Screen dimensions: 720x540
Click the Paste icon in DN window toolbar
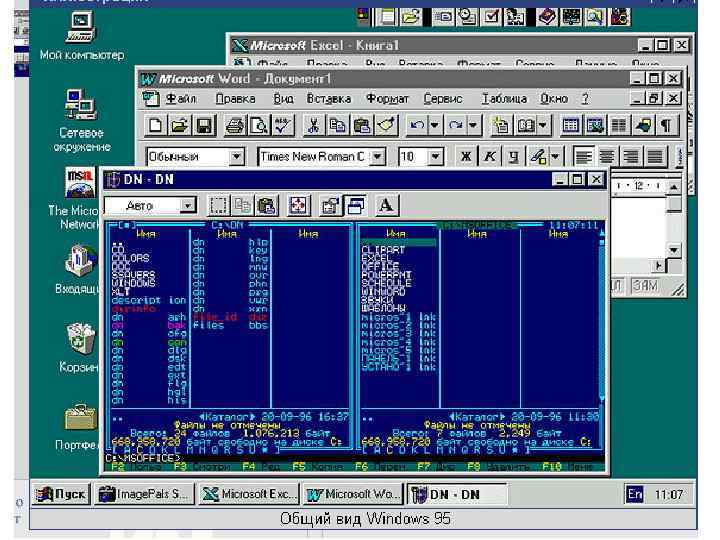[x=267, y=205]
